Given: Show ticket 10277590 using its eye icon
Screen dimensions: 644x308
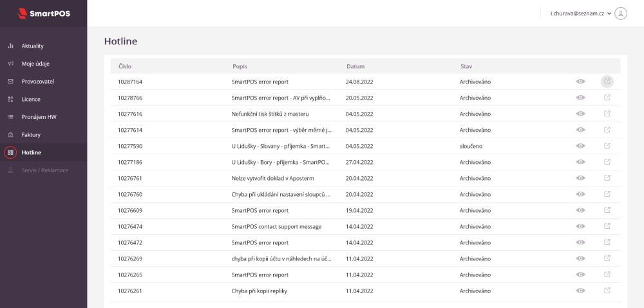Looking at the screenshot, I should 580,146.
